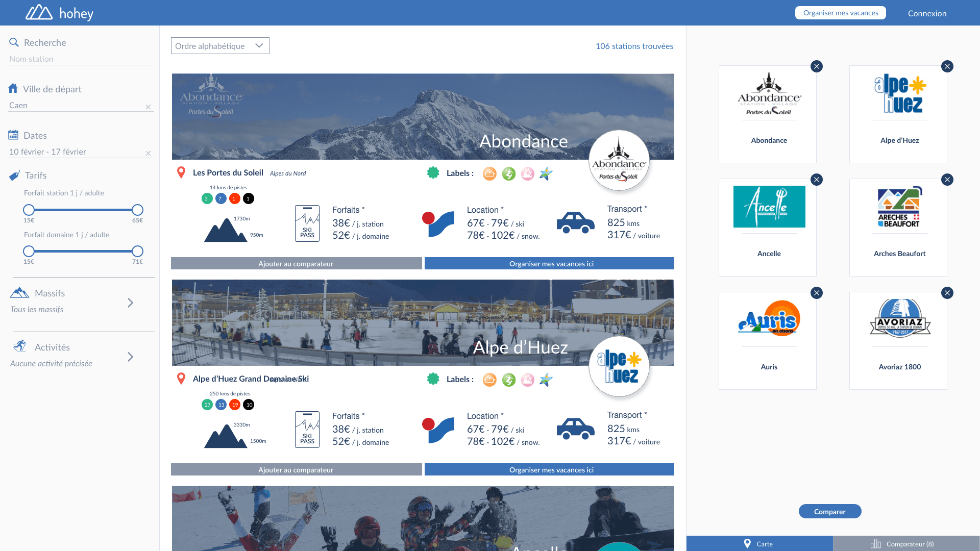The width and height of the screenshot is (980, 551).
Task: Click the search magnifier icon
Action: [x=14, y=42]
